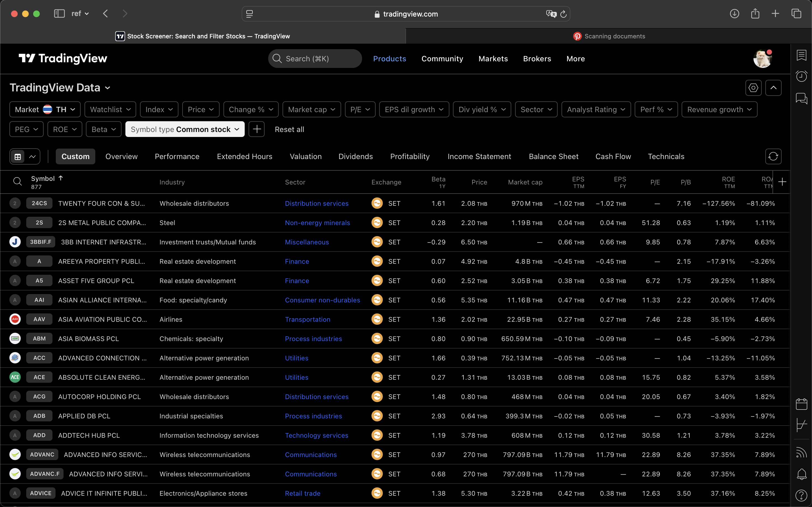Go back with the browser back arrow
Screen dimensions: 812x507
click(105, 14)
